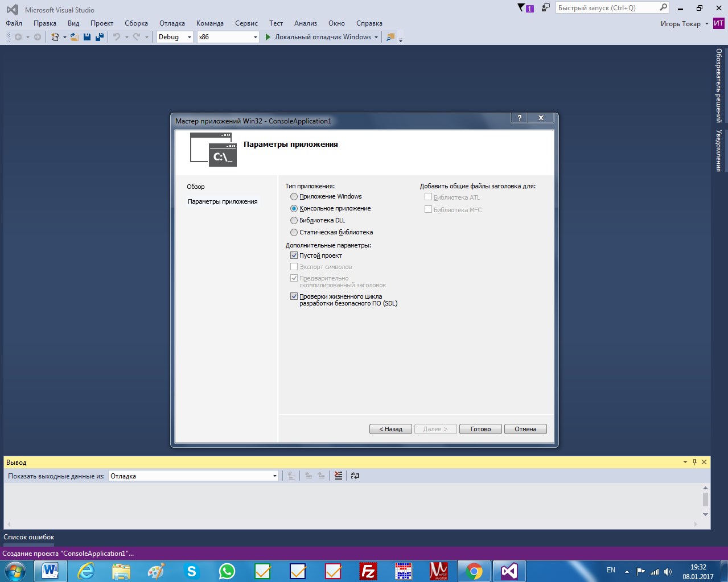Click the Отмена button
The width and height of the screenshot is (728, 582).
[525, 429]
